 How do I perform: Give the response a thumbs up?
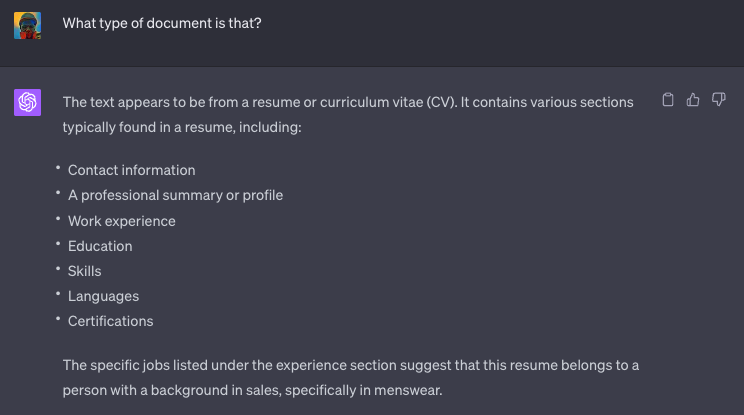point(693,100)
